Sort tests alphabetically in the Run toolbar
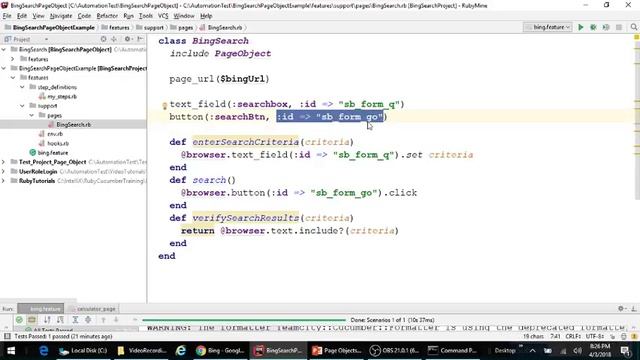This screenshot has width=640, height=360. click(x=47, y=320)
